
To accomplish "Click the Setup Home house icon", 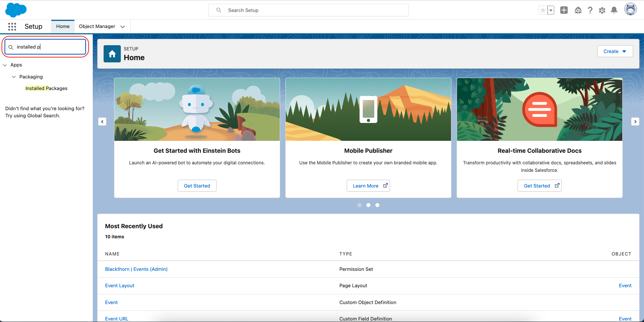I will (112, 54).
